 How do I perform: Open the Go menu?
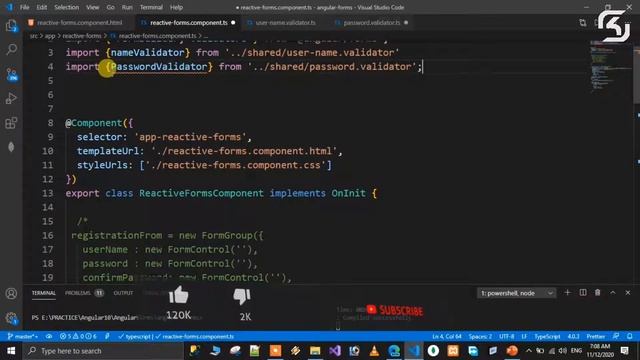[111, 7]
